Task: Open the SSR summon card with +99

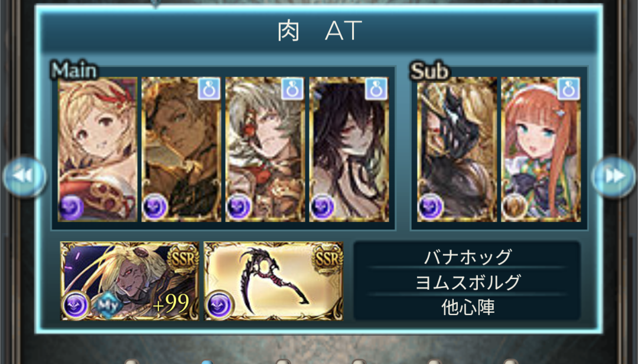Action: pyautogui.click(x=130, y=281)
